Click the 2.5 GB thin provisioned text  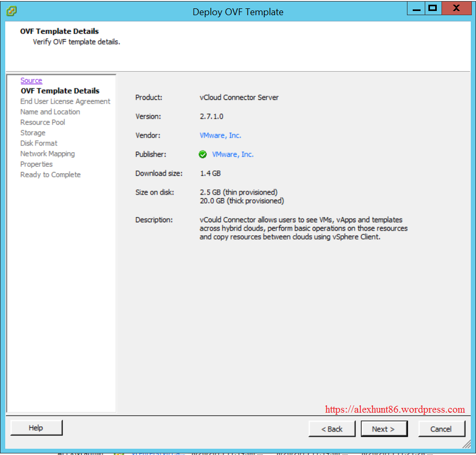click(239, 192)
